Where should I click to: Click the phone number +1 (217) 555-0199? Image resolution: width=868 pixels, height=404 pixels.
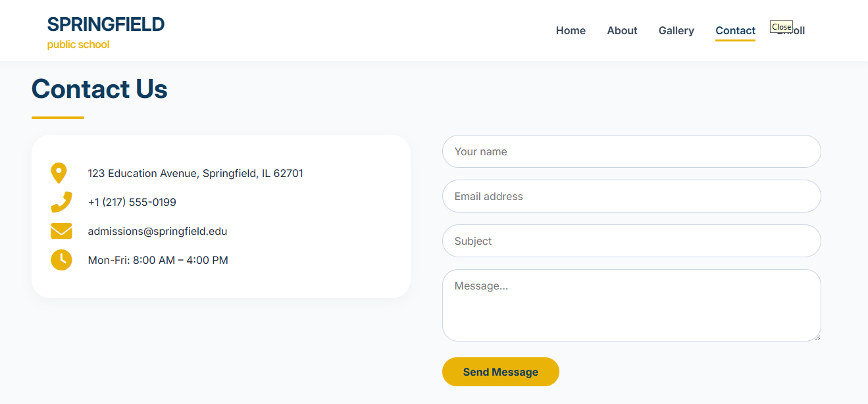(x=132, y=203)
